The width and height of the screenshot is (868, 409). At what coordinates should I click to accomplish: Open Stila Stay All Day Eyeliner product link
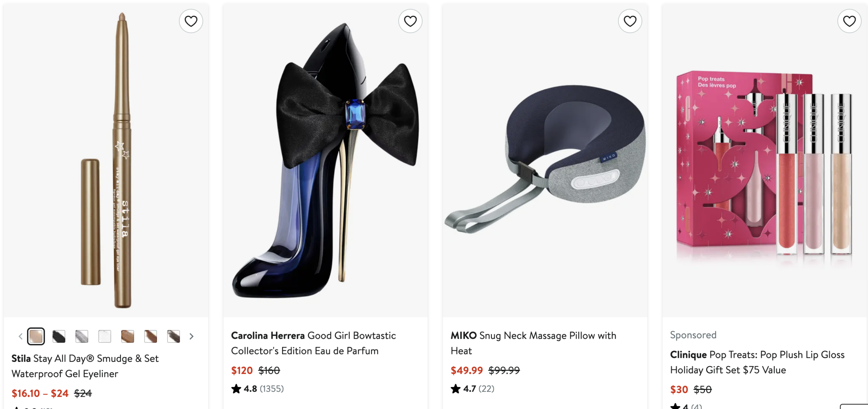(85, 366)
